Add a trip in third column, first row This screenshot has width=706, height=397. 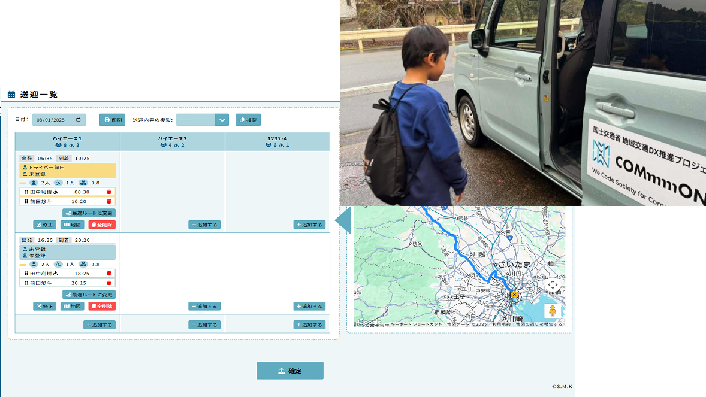(309, 224)
